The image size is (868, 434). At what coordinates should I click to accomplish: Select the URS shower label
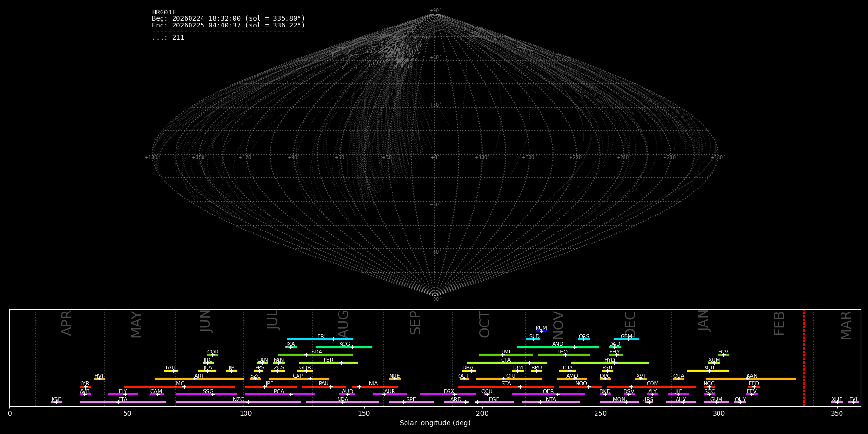pos(648,400)
